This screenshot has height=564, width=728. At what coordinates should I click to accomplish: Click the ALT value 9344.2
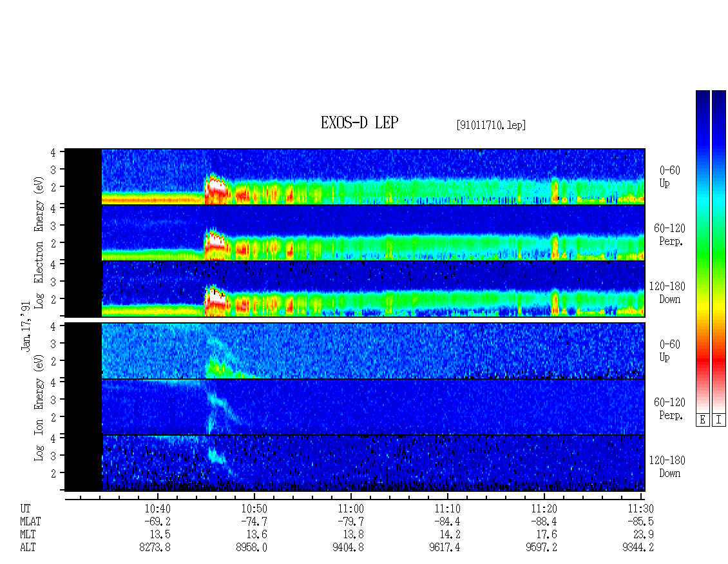[638, 548]
